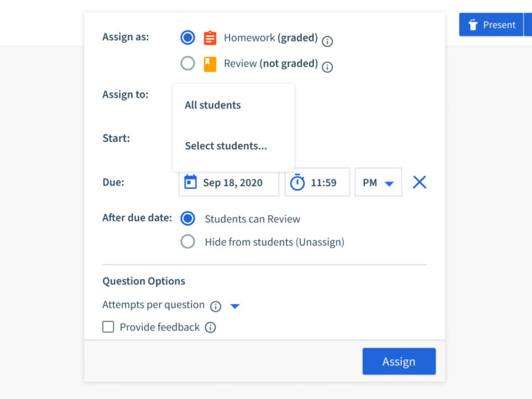Image resolution: width=532 pixels, height=399 pixels.
Task: Click the yellow Review book icon
Action: tap(210, 64)
